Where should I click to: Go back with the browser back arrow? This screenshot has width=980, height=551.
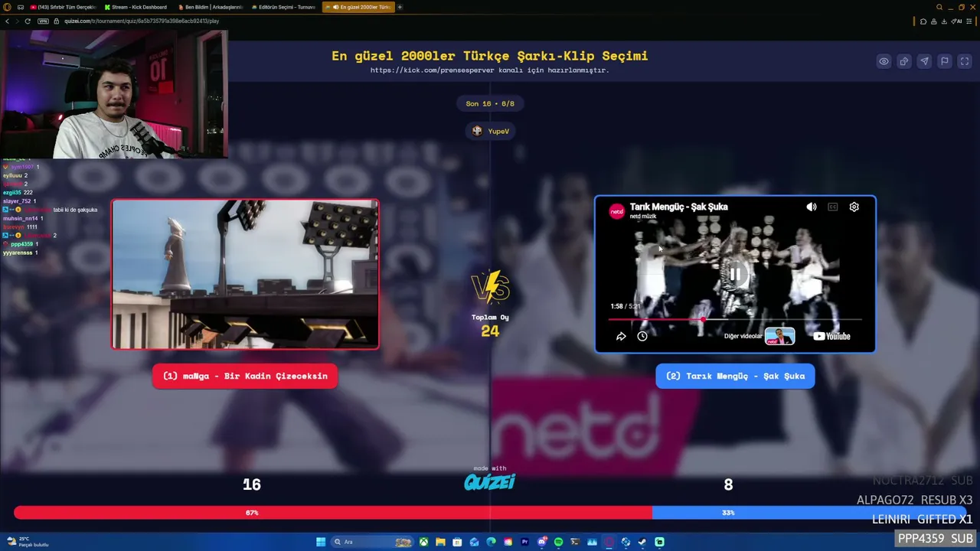(x=7, y=21)
